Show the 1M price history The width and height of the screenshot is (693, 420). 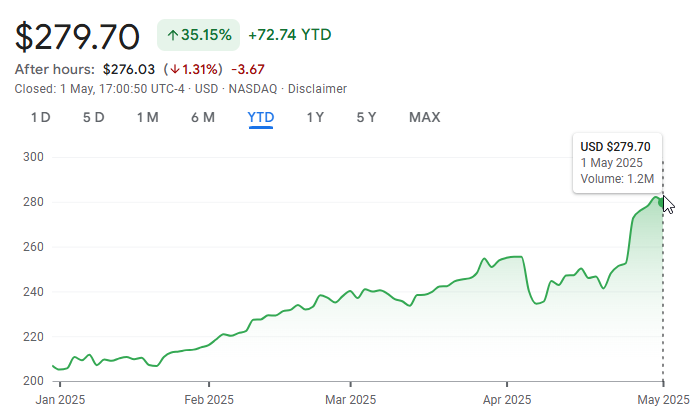148,118
